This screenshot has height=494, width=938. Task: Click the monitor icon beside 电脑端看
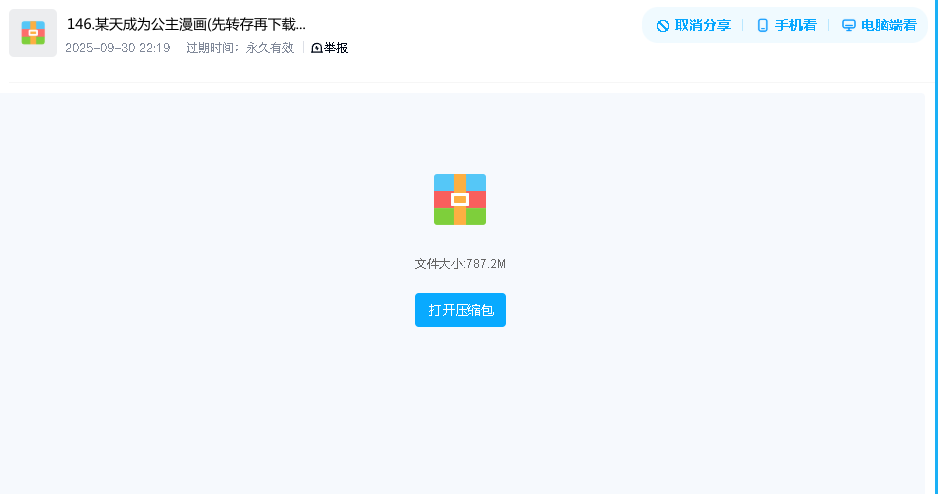pos(848,26)
